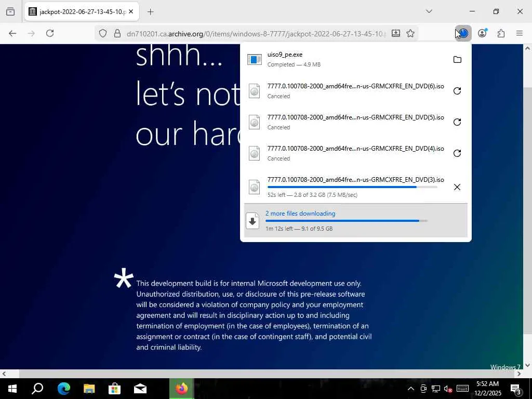This screenshot has height=399, width=532.
Task: Show hidden system tray icons
Action: point(410,389)
